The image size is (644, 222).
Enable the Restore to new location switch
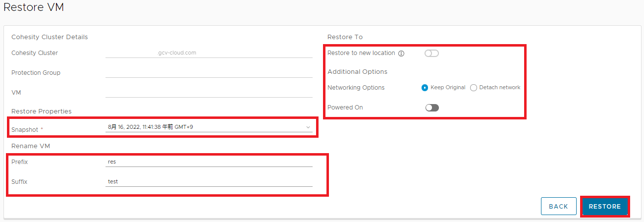coord(431,54)
